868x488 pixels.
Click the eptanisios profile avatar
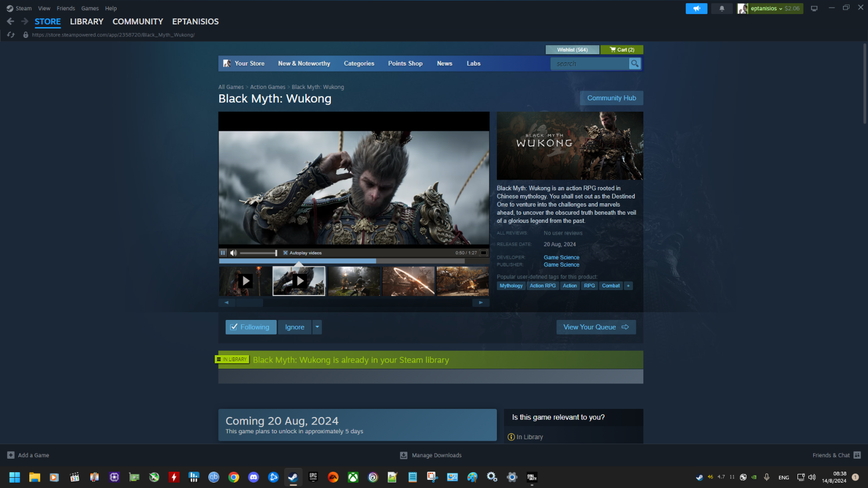pyautogui.click(x=743, y=8)
